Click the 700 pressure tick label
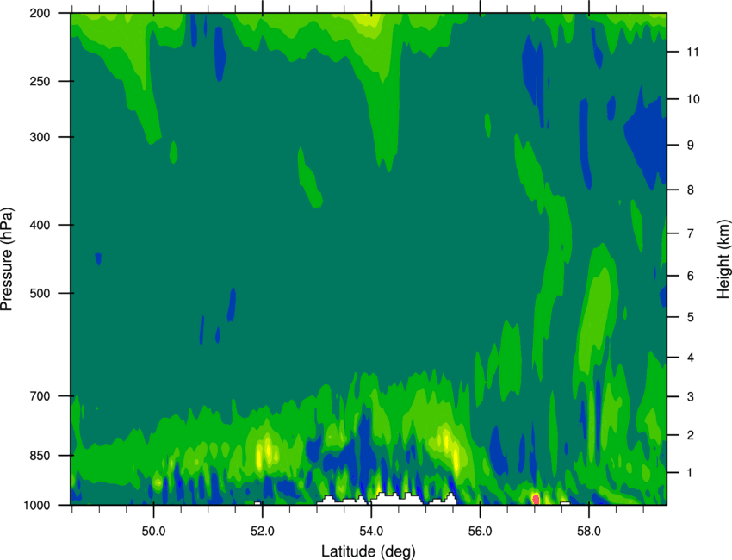Screen dimensions: 732x560 [40, 396]
